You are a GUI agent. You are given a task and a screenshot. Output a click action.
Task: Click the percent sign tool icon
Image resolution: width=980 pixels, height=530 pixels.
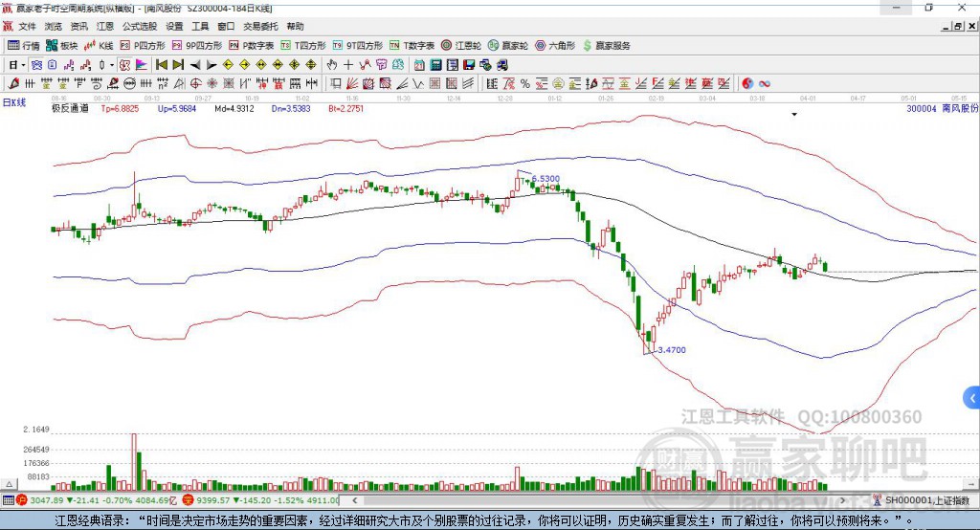tap(525, 83)
